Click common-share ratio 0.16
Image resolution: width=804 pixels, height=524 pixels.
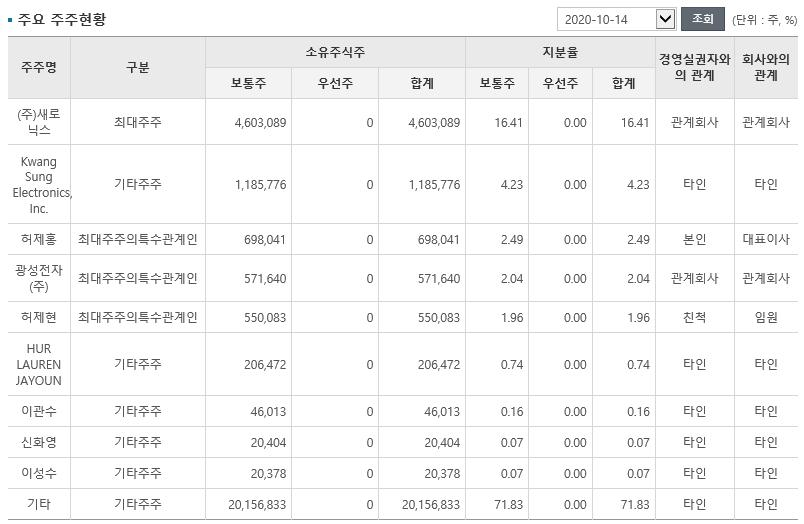point(512,412)
